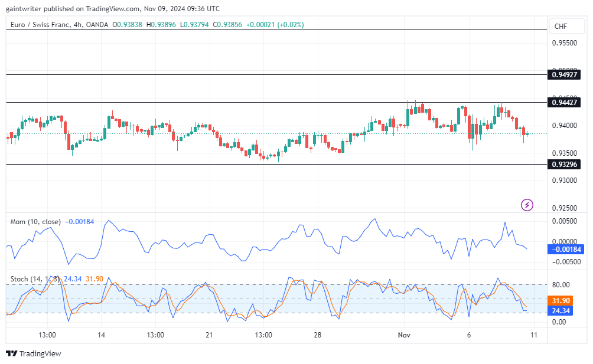Click the purple lightning bolt event icon
This screenshot has width=593, height=364.
point(527,205)
